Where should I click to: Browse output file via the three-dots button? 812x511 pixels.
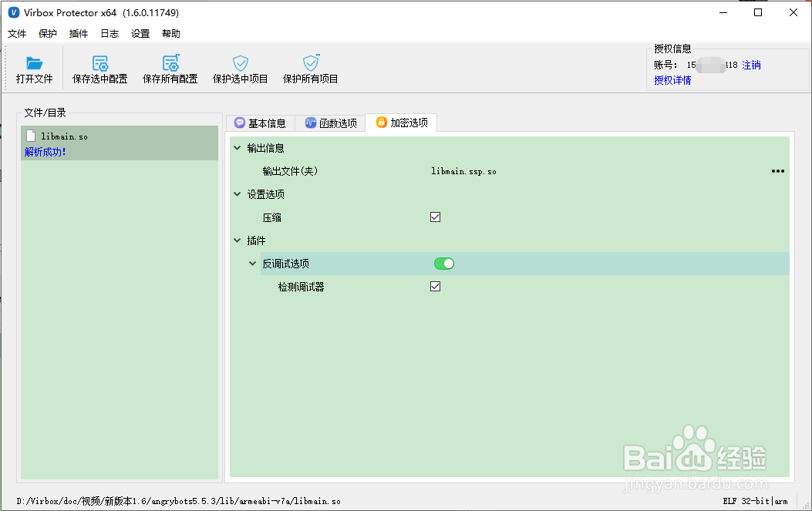778,171
